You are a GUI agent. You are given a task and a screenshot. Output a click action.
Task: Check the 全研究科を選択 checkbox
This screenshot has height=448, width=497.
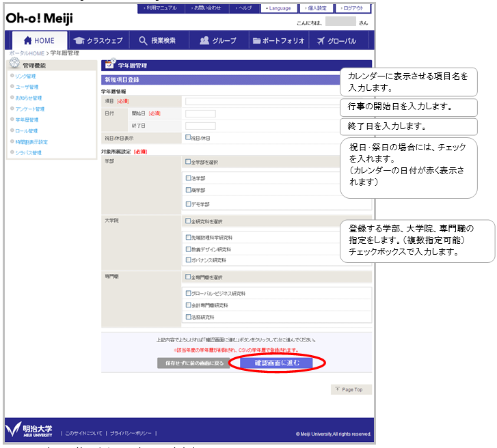tap(188, 221)
